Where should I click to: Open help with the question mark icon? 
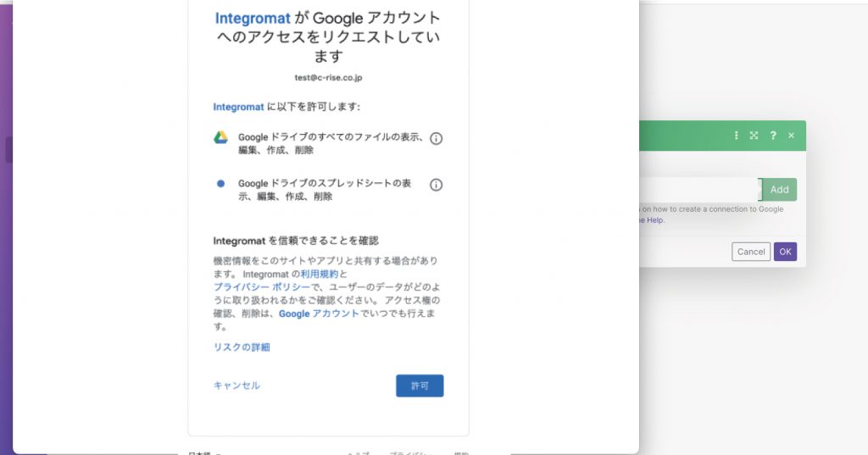tap(773, 135)
